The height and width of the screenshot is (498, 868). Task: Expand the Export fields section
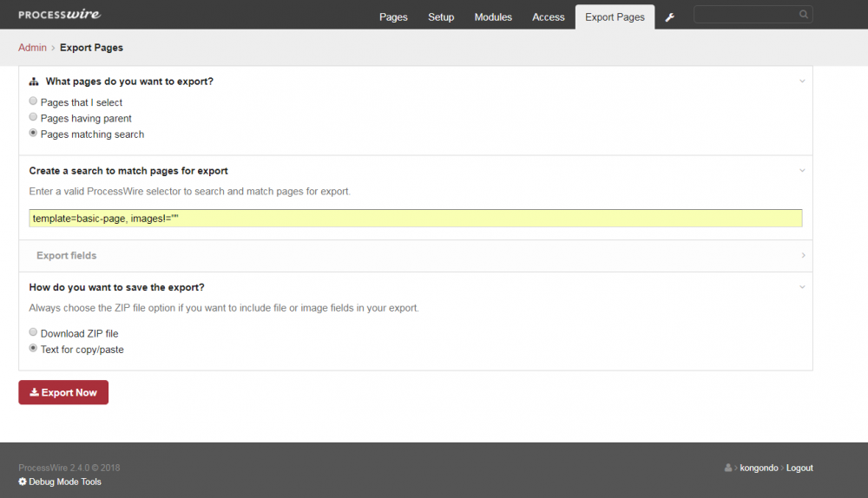coord(803,256)
